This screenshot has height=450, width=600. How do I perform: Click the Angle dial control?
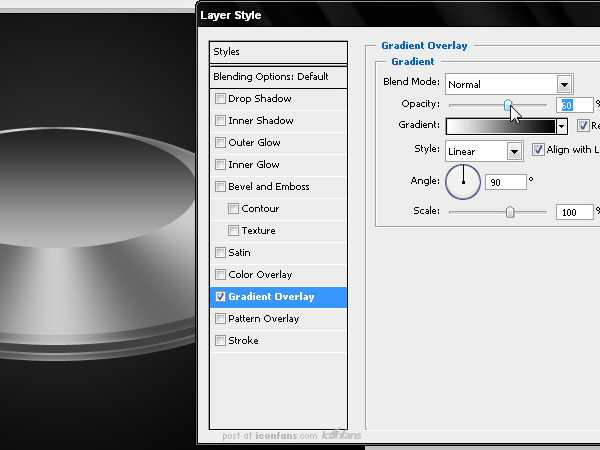point(463,182)
